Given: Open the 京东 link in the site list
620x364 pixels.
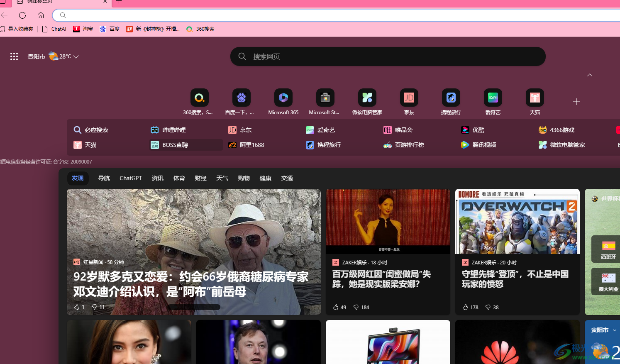Looking at the screenshot, I should (x=240, y=130).
